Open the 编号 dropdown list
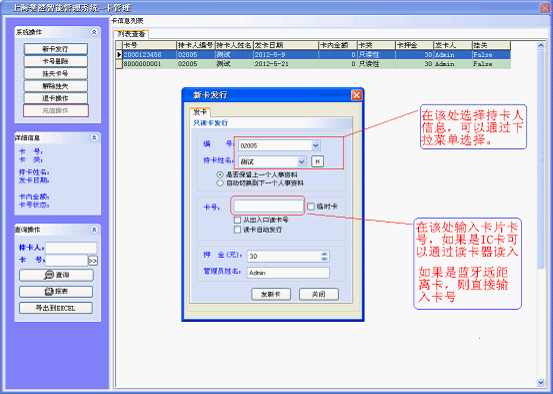The image size is (553, 394). click(315, 145)
